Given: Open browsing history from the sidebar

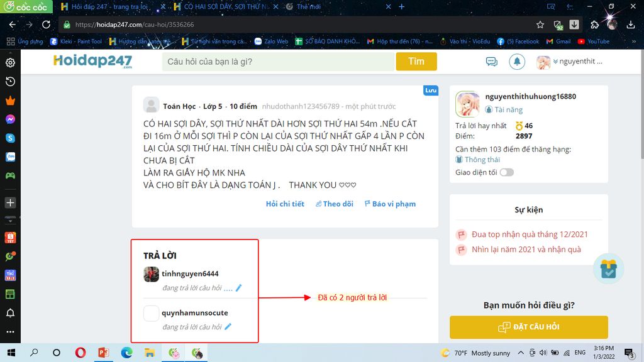Looking at the screenshot, I should 10,82.
